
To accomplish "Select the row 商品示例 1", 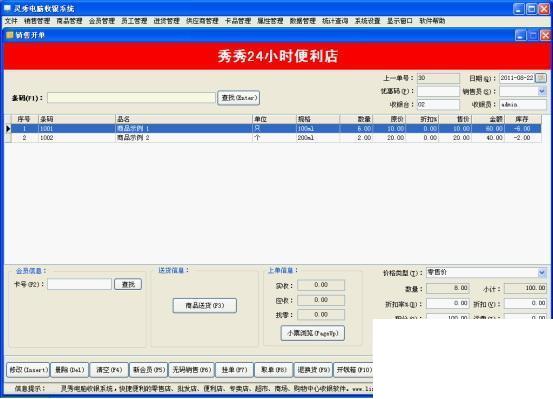I will click(x=276, y=129).
